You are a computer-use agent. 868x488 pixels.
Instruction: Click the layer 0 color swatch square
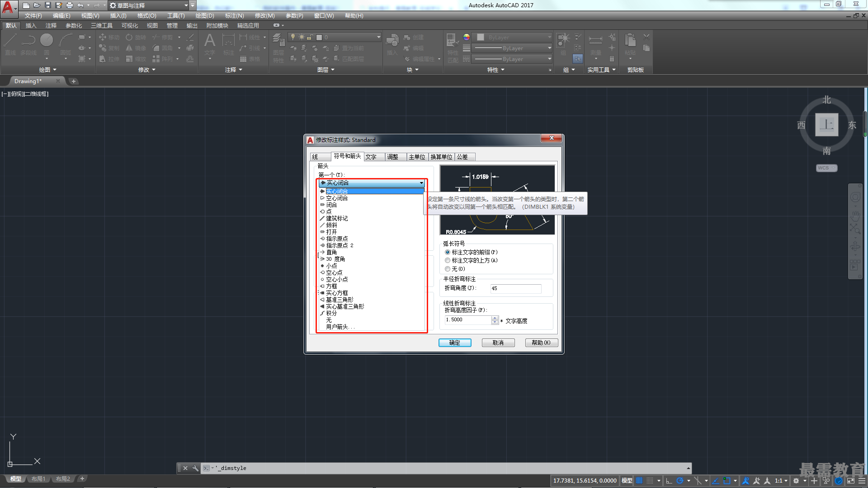click(319, 37)
